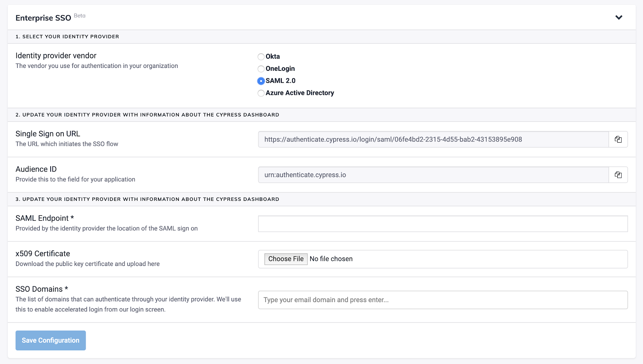This screenshot has width=643, height=364.
Task: Click the urn:authenticate.cypress.io text box
Action: coord(433,175)
